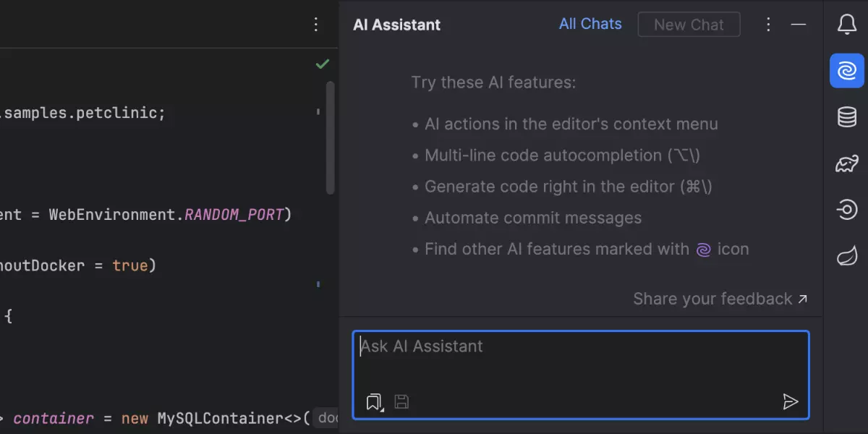Click the Share your feedback link
This screenshot has height=434, width=868.
click(720, 299)
